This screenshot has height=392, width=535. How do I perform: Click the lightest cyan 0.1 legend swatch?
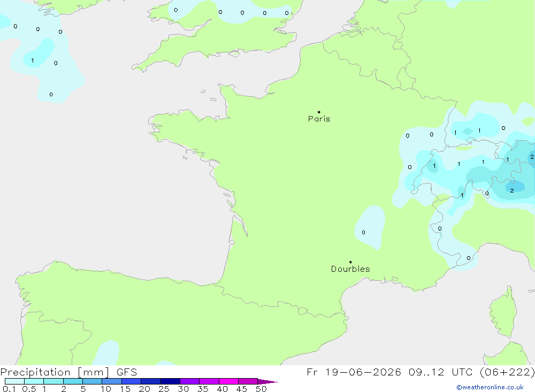(14, 381)
